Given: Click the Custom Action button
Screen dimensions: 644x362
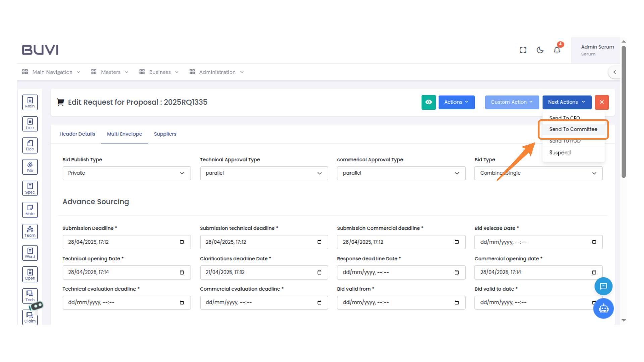Looking at the screenshot, I should pos(512,102).
